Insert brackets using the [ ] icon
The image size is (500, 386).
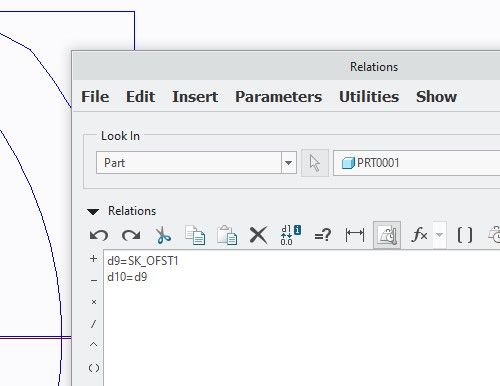(464, 235)
